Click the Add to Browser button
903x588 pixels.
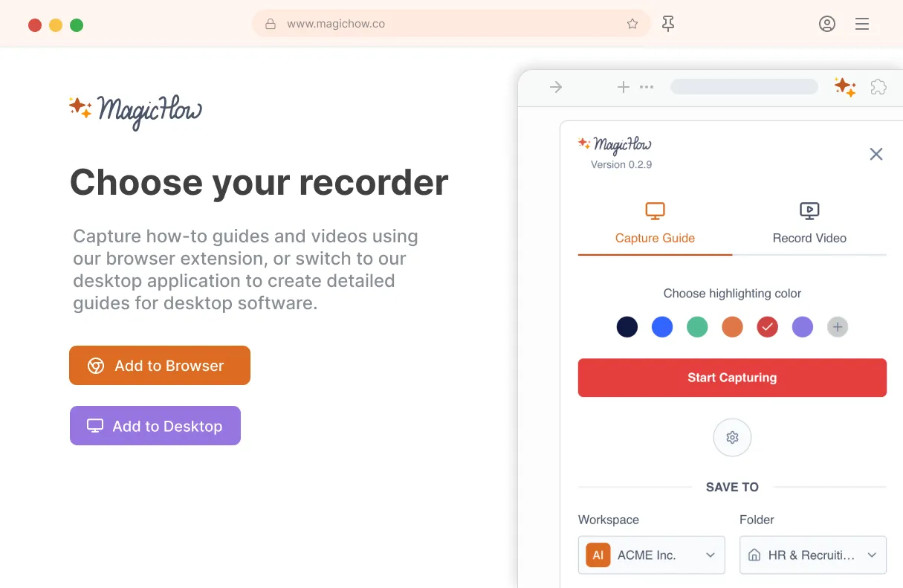coord(160,366)
